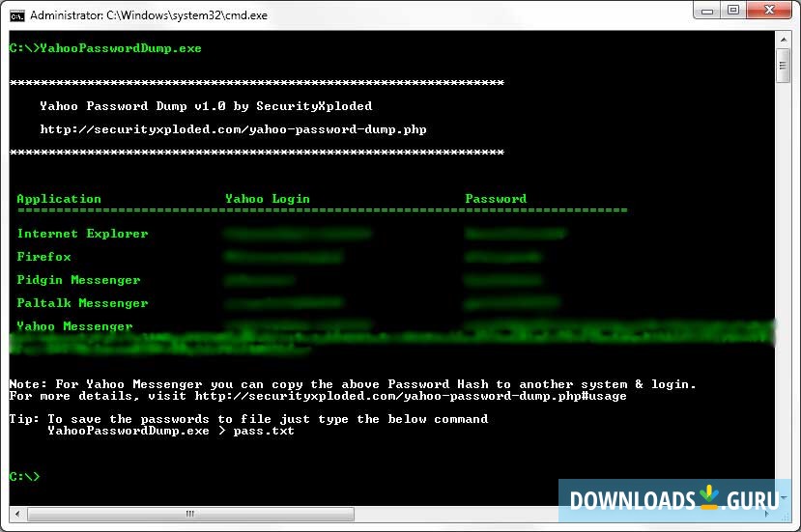The width and height of the screenshot is (801, 532).
Task: Click the Password column header
Action: (496, 199)
